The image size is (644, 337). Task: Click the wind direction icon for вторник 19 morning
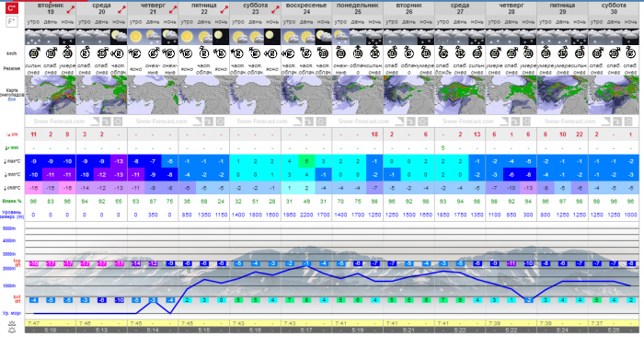point(34,53)
